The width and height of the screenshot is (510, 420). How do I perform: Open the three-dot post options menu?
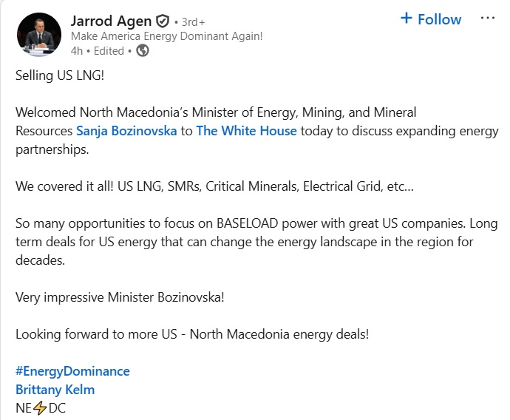click(488, 18)
